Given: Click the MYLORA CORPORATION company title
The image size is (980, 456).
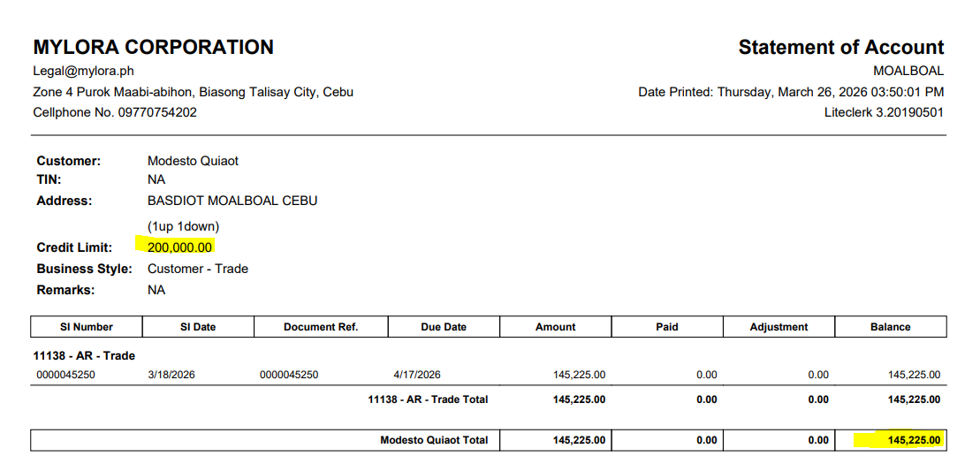Looking at the screenshot, I should [x=153, y=48].
